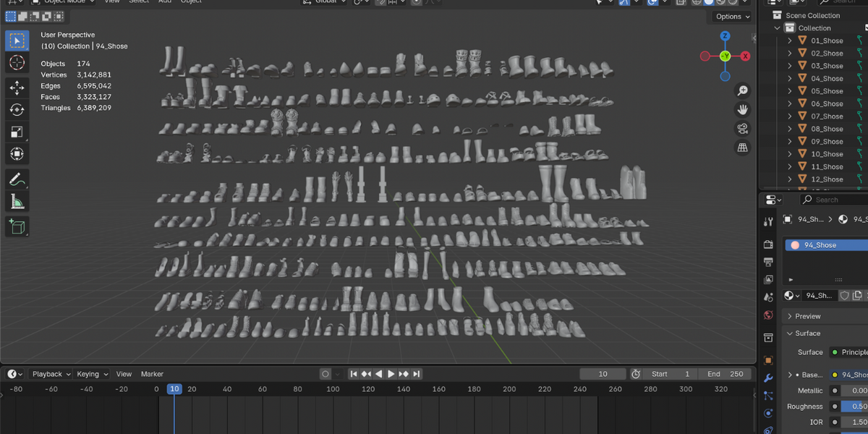Screen dimensions: 868x434
Task: Toggle camera view in viewport
Action: 742,129
